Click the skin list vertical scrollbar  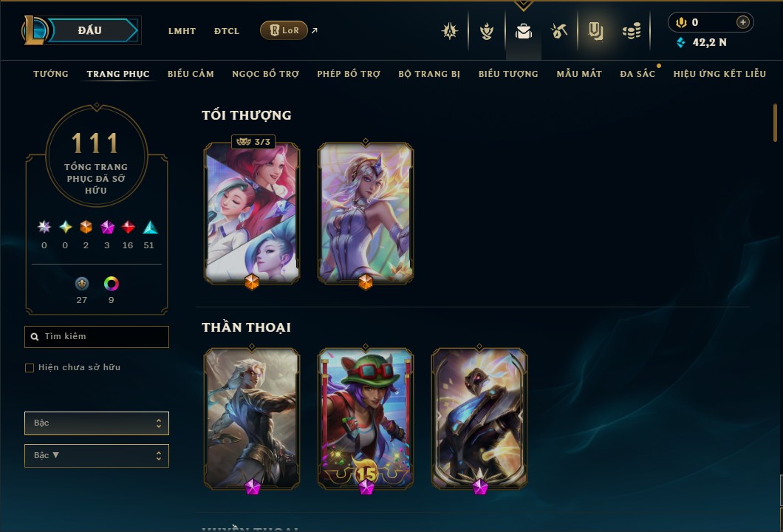(x=775, y=123)
